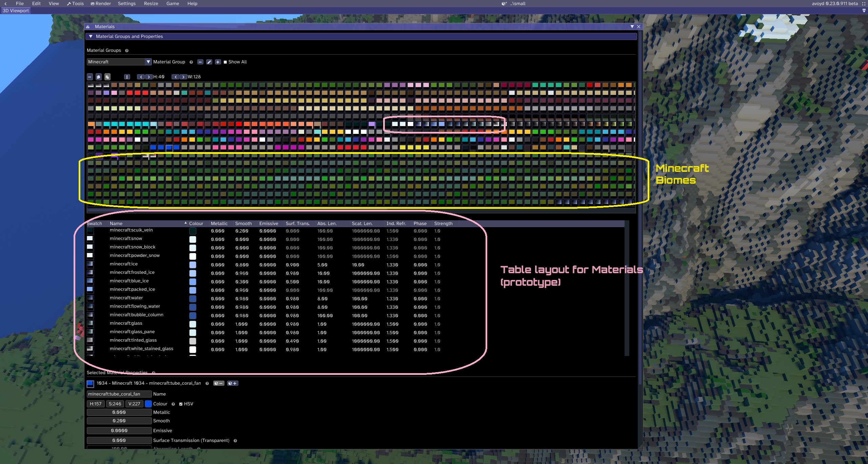Image resolution: width=868 pixels, height=464 pixels.
Task: Click the vertical resize arrows icon
Action: pyautogui.click(x=127, y=77)
